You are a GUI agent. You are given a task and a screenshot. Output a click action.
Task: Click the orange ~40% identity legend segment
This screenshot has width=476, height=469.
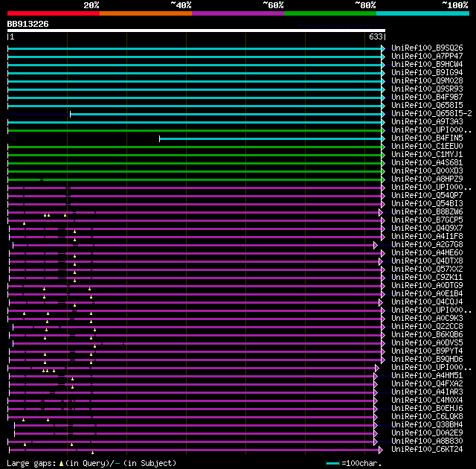coord(146,13)
